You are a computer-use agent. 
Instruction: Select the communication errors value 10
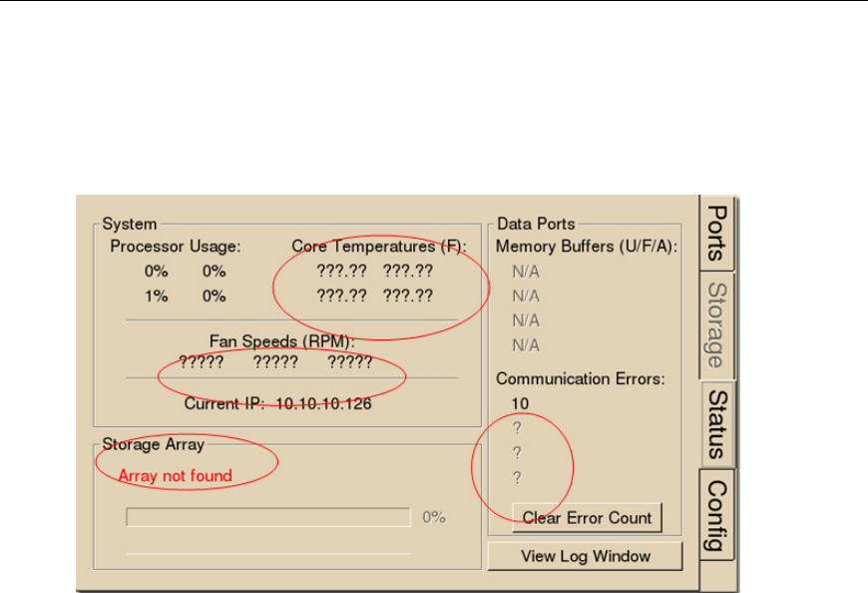click(x=520, y=403)
